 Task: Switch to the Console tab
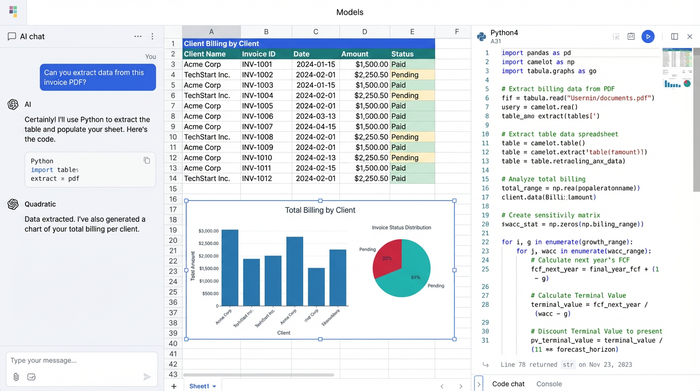pos(549,384)
